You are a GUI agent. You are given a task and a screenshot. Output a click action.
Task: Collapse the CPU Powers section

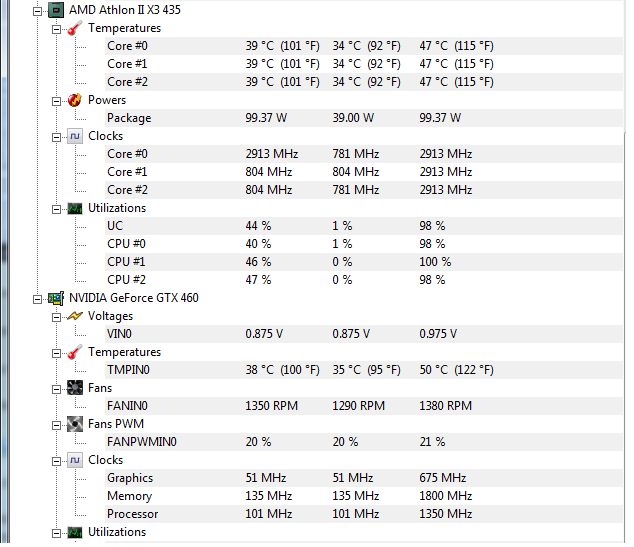[57, 100]
